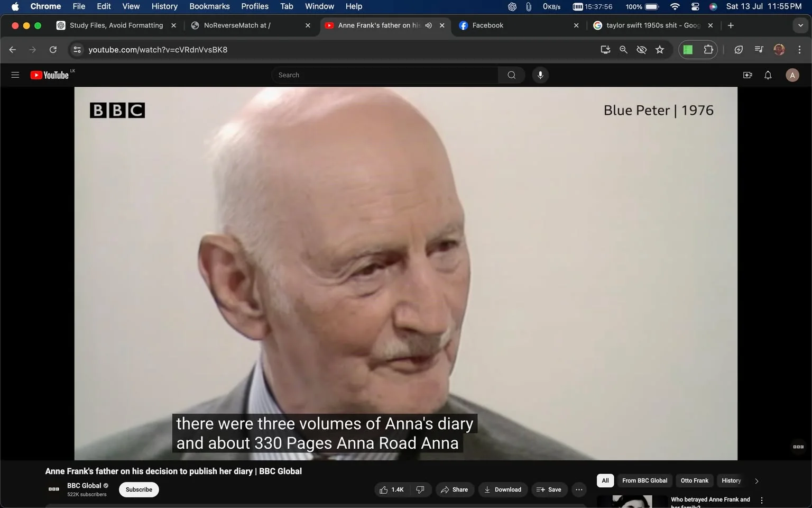Close the Facebook tab
The height and width of the screenshot is (508, 812).
tap(576, 25)
